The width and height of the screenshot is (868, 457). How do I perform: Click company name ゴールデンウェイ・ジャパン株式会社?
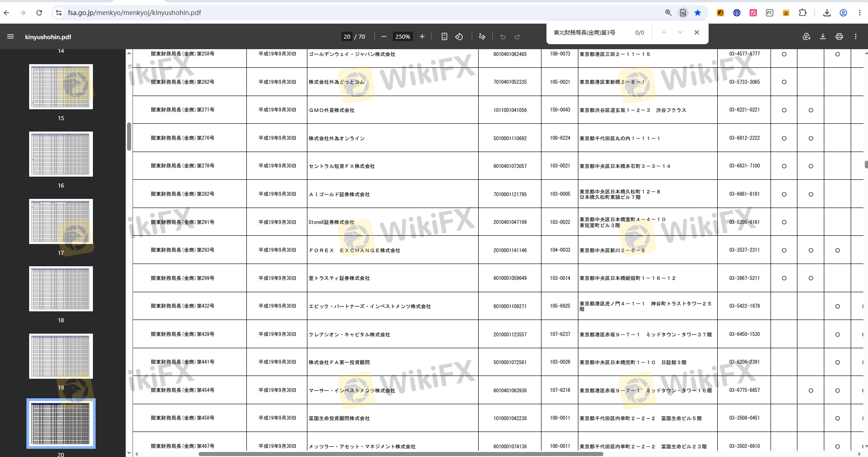click(352, 54)
